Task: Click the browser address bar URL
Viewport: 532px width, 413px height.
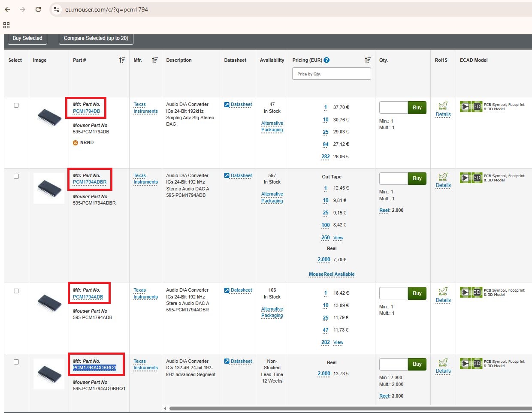Action: [106, 9]
